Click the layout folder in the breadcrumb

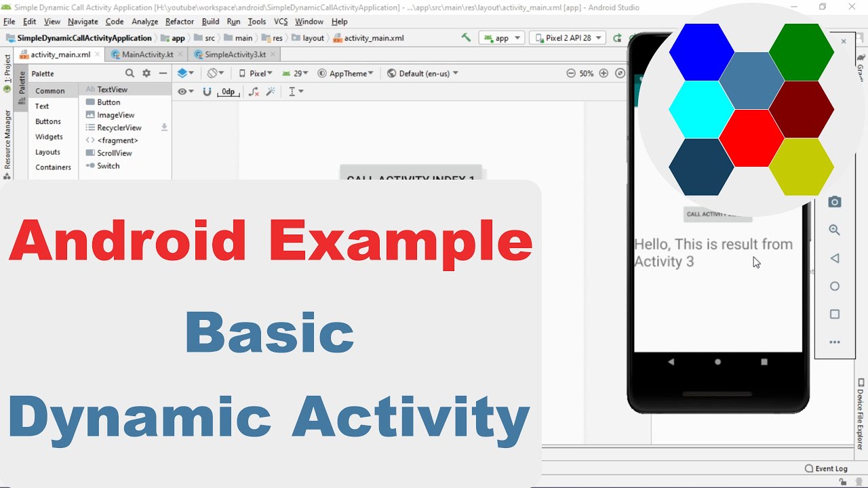tap(308, 38)
